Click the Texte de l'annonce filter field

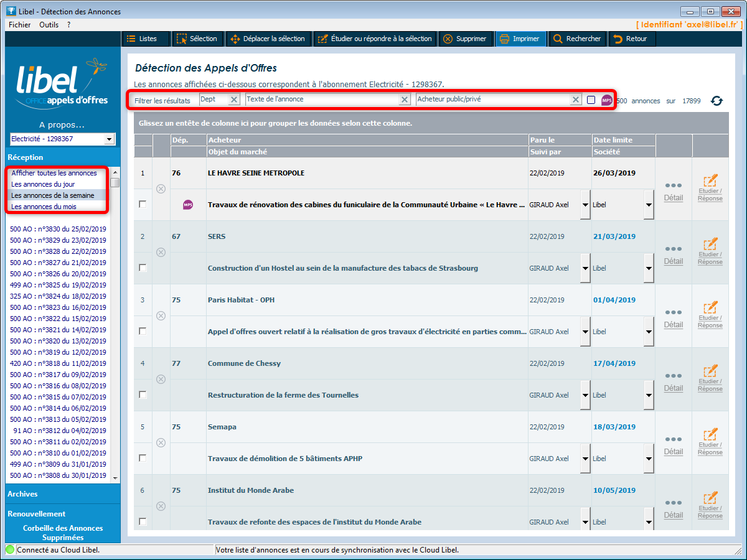click(322, 100)
